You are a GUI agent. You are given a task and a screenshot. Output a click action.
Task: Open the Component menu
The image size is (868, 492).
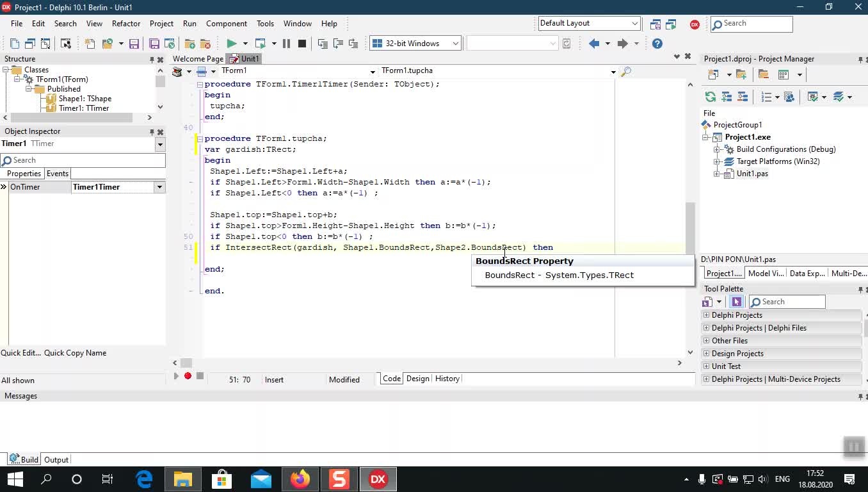(x=227, y=24)
